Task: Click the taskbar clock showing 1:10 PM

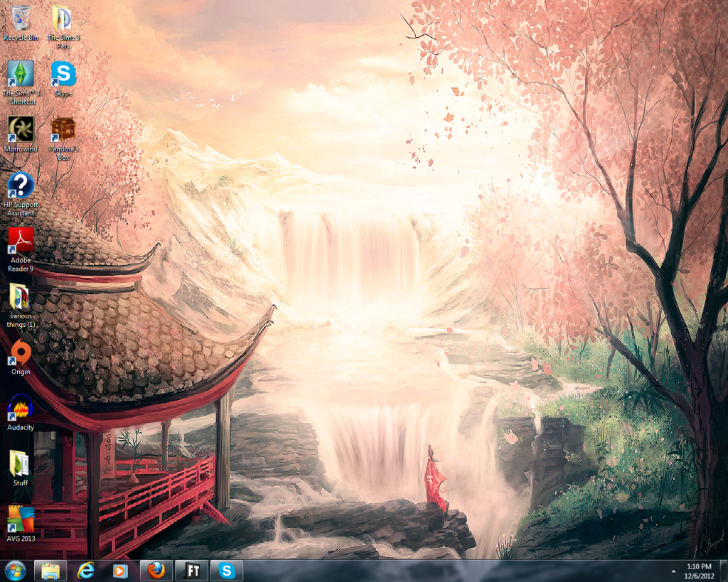Action: [699, 570]
